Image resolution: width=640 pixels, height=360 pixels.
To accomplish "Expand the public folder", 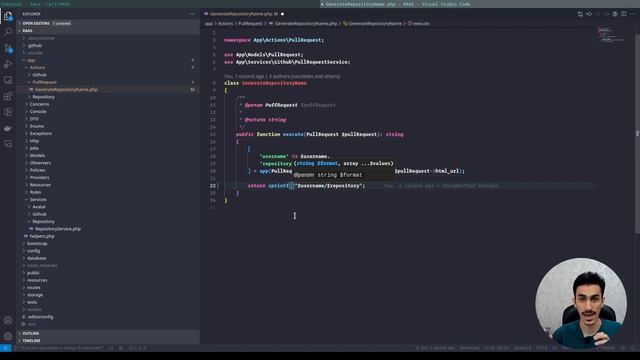I will pos(33,273).
